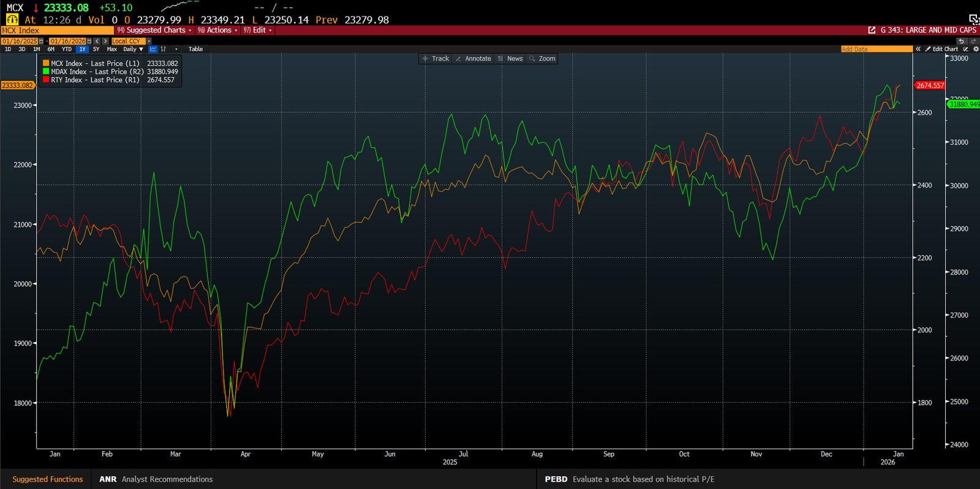The height and width of the screenshot is (489, 980).
Task: Click the Edit Chart button
Action: pyautogui.click(x=942, y=49)
